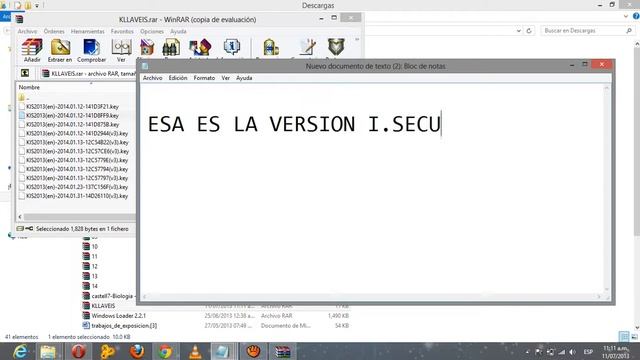Click the Eliminar trash icon in WinRAR toolbar

pyautogui.click(x=147, y=48)
